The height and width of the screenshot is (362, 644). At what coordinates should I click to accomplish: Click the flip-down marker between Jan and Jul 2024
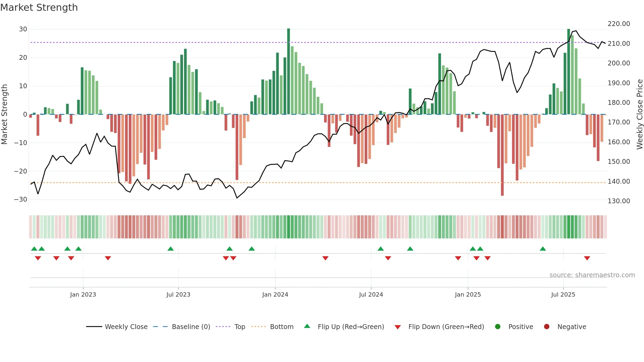(x=325, y=258)
